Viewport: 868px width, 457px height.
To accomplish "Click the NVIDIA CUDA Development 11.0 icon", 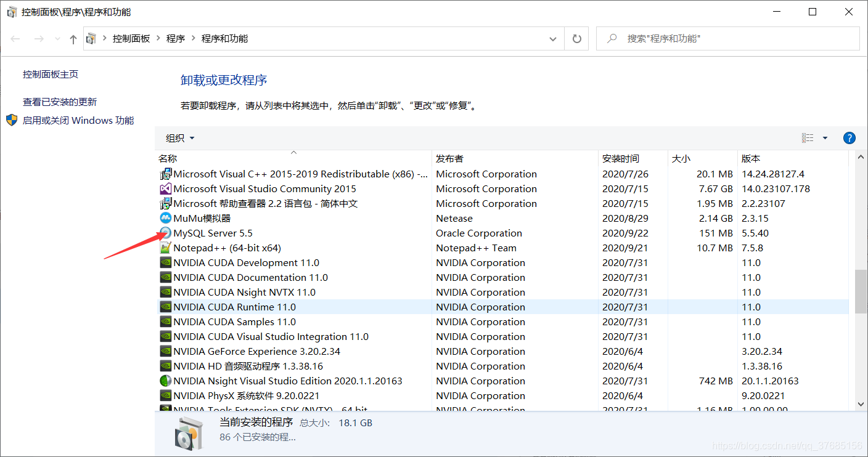I will pyautogui.click(x=165, y=263).
